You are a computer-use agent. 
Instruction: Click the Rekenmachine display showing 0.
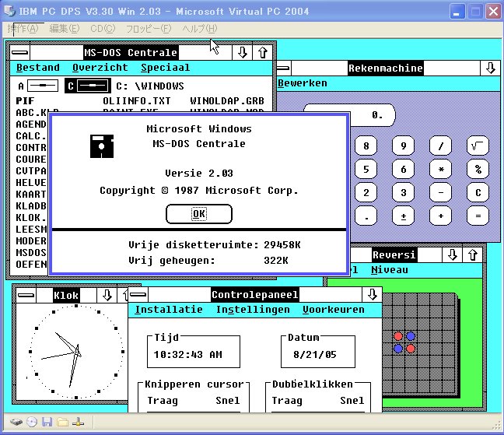pyautogui.click(x=373, y=115)
